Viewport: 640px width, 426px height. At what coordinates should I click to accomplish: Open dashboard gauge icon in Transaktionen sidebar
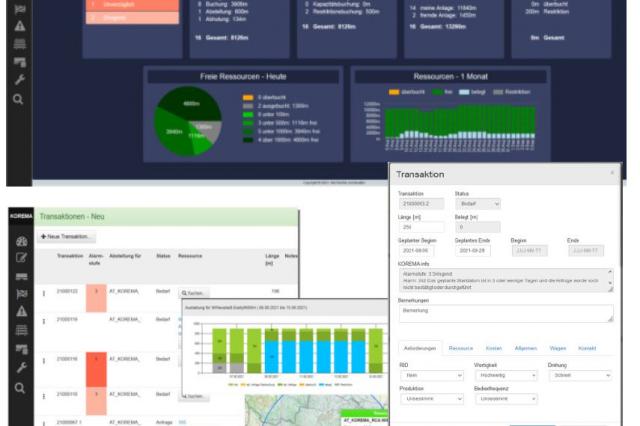click(20, 241)
